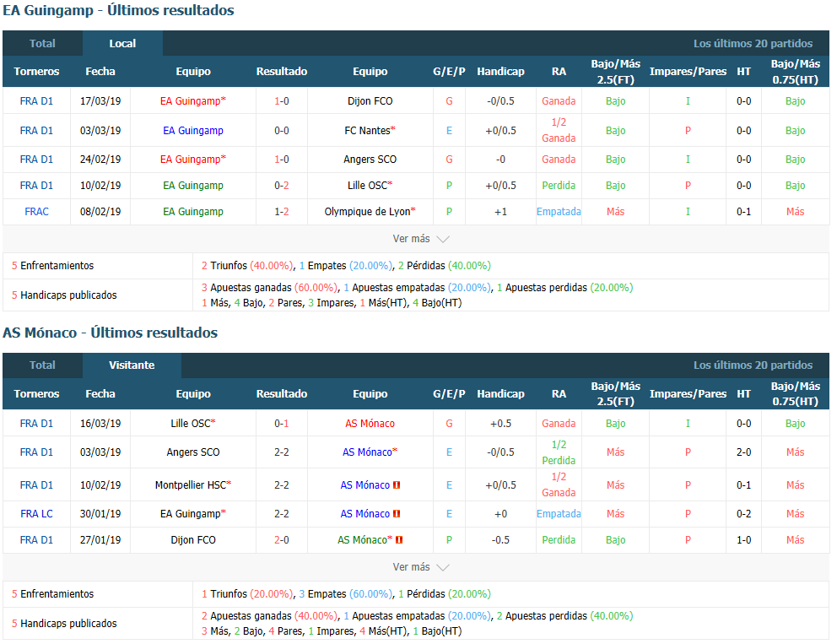Click 1-0 result versus Dijon FCO
837x644 pixels.
(281, 101)
